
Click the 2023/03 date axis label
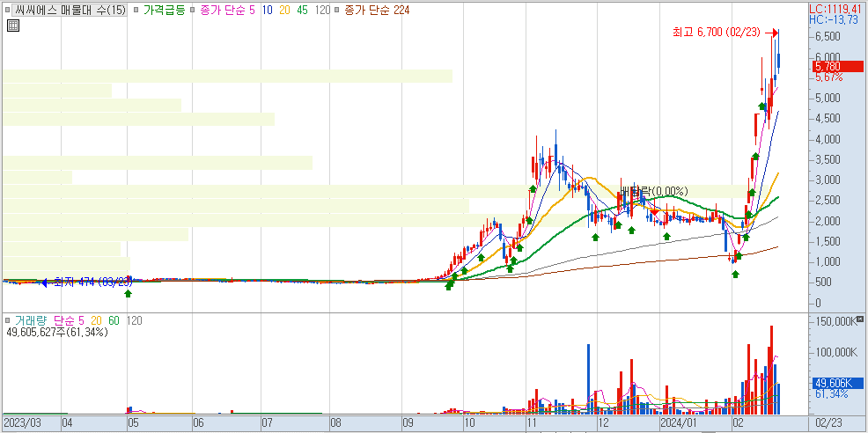[22, 423]
